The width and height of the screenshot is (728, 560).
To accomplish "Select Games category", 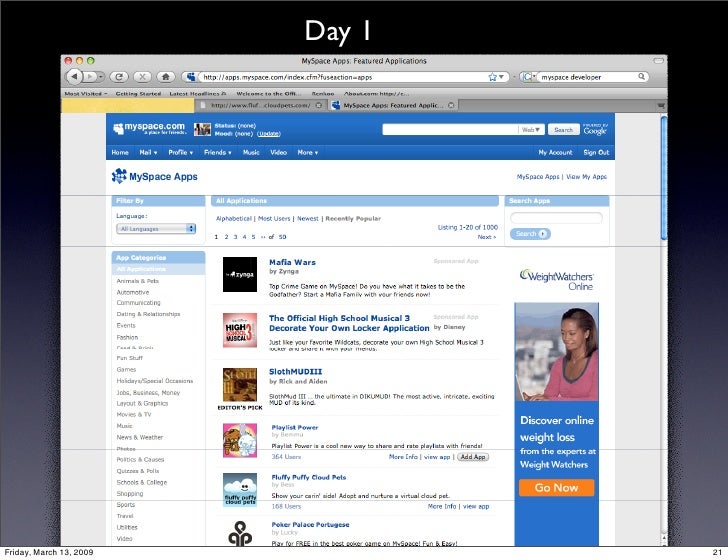I will click(126, 370).
